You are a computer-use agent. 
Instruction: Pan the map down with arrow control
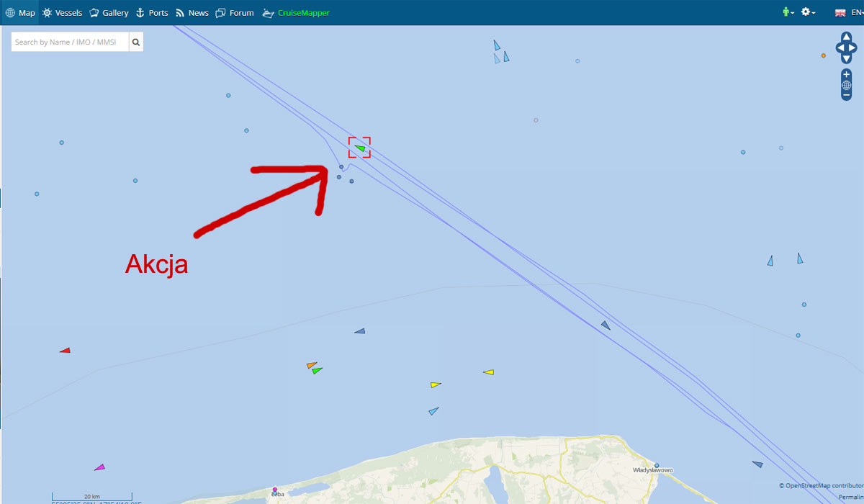pyautogui.click(x=846, y=59)
